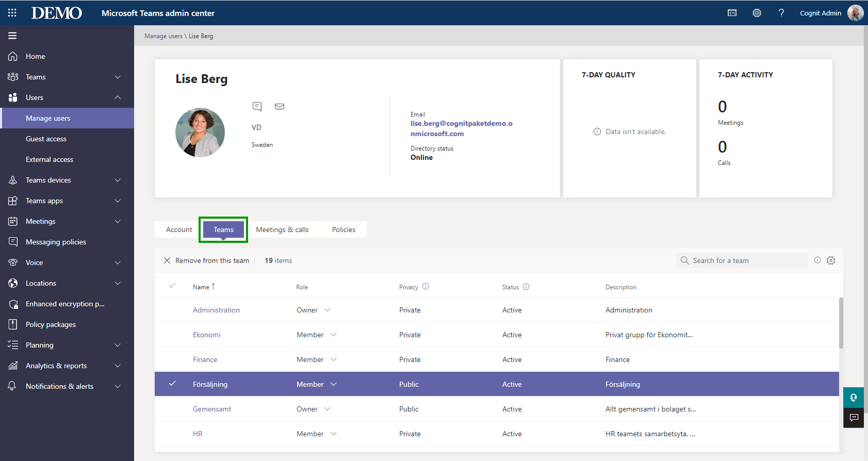Image resolution: width=868 pixels, height=461 pixels.
Task: Open the Policies tab
Action: [343, 229]
